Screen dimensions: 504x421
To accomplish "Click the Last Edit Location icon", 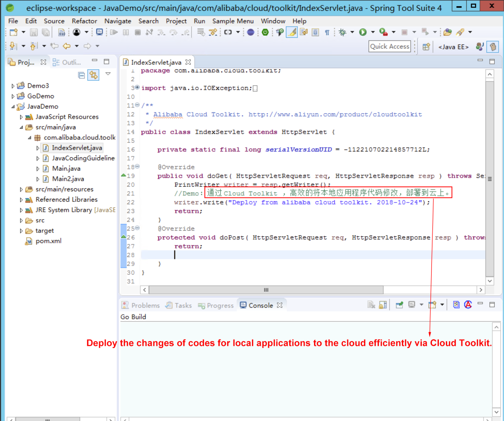I will click(x=54, y=46).
